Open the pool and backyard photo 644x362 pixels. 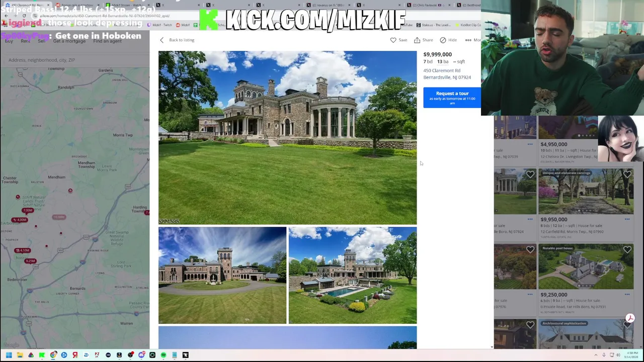click(353, 275)
